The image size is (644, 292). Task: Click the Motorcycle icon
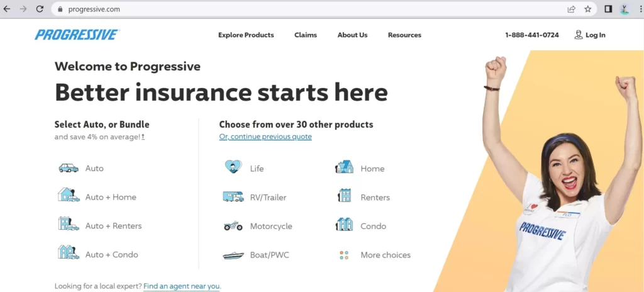click(x=233, y=226)
